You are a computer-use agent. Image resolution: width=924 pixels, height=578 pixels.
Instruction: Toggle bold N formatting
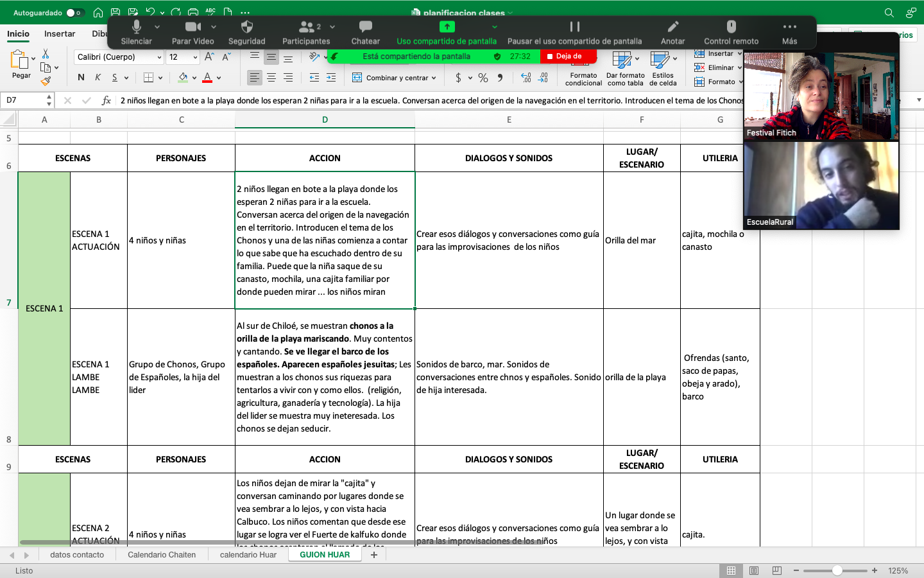click(81, 78)
